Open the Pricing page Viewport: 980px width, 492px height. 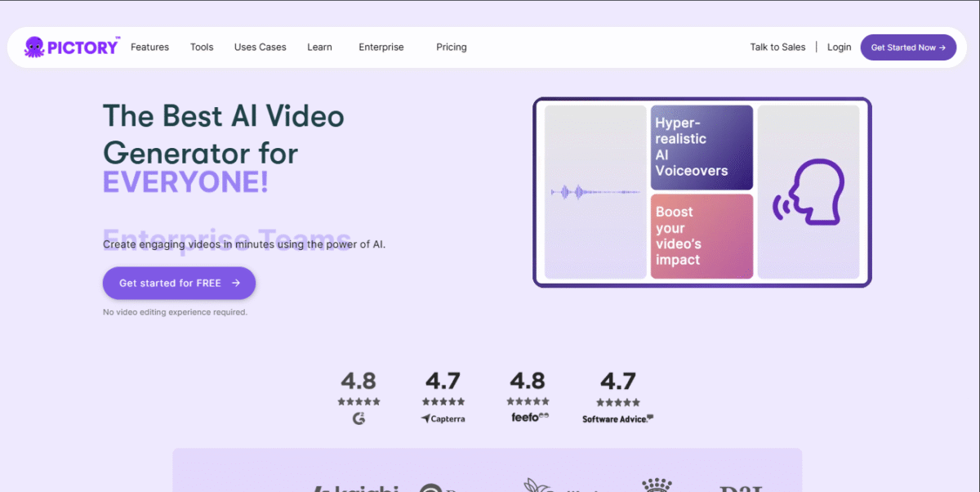[x=451, y=47]
